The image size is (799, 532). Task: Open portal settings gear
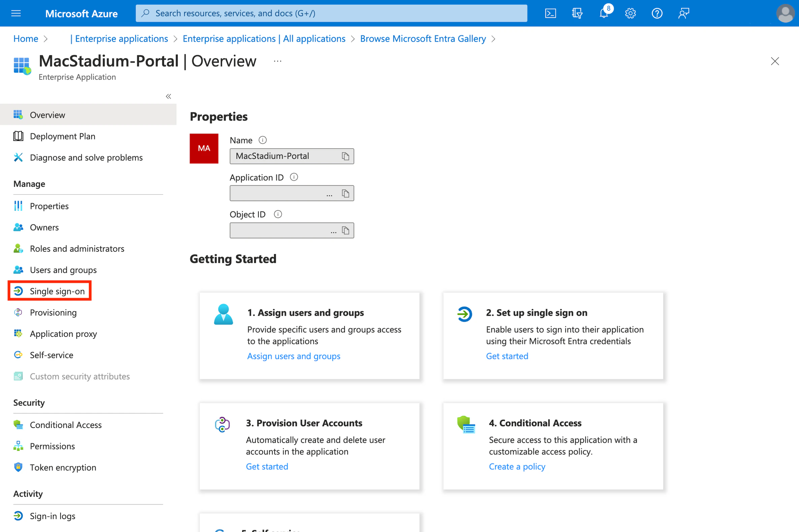pos(630,13)
